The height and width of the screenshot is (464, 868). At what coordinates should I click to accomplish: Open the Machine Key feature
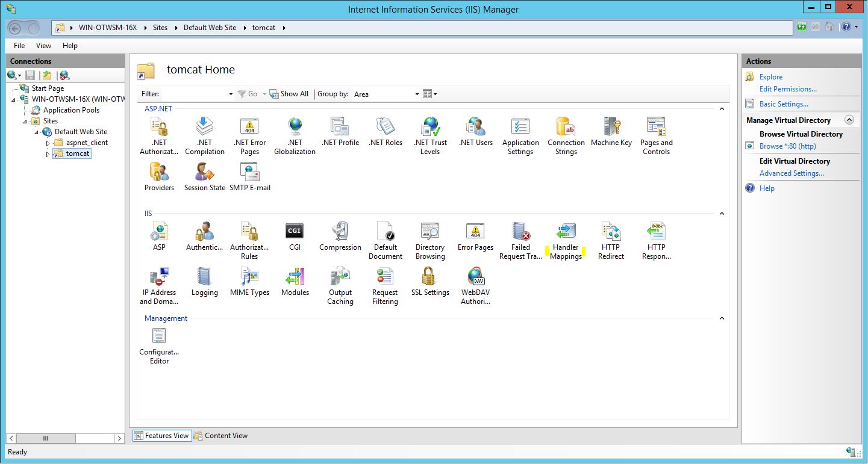[611, 132]
